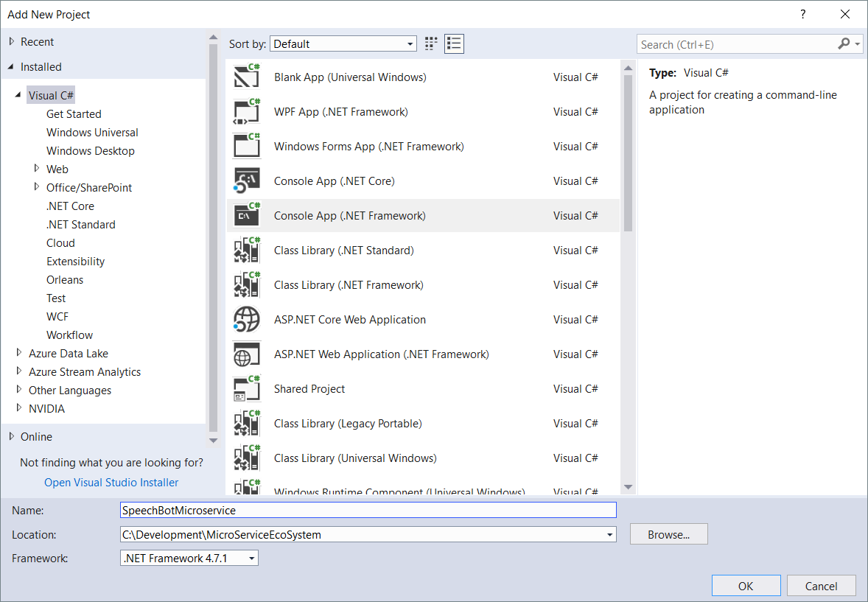The image size is (868, 602).
Task: Expand the Online section
Action: coord(12,436)
